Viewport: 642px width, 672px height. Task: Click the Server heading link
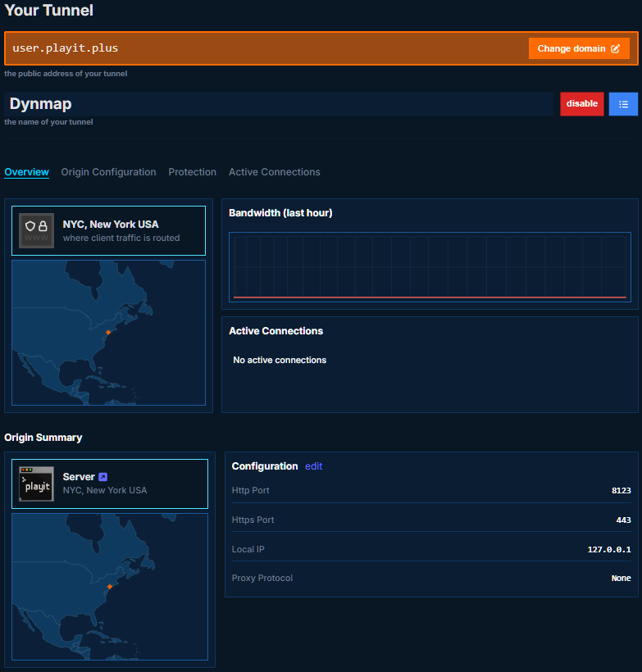pyautogui.click(x=79, y=477)
